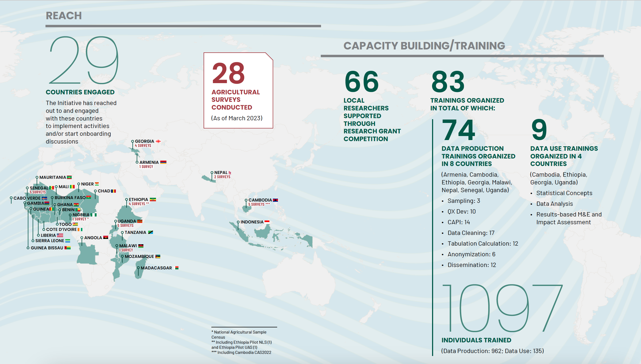The image size is (641, 364).
Task: Click the Nepal '2 SURVEYS' label
Action: (222, 177)
